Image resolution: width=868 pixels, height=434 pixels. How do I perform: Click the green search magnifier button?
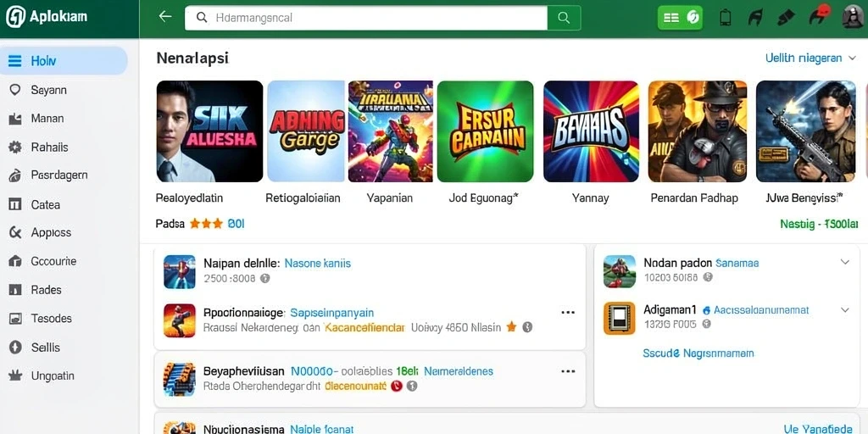[564, 18]
